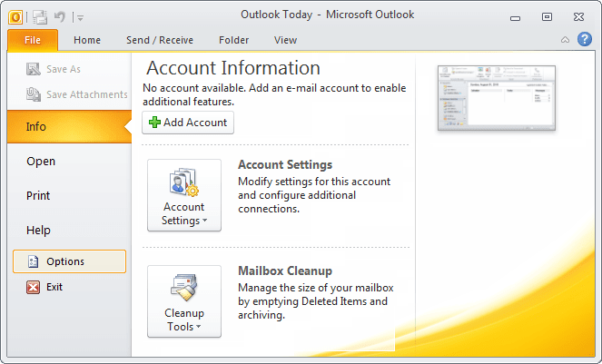Open Outlook Options
602x364 pixels.
pyautogui.click(x=70, y=261)
